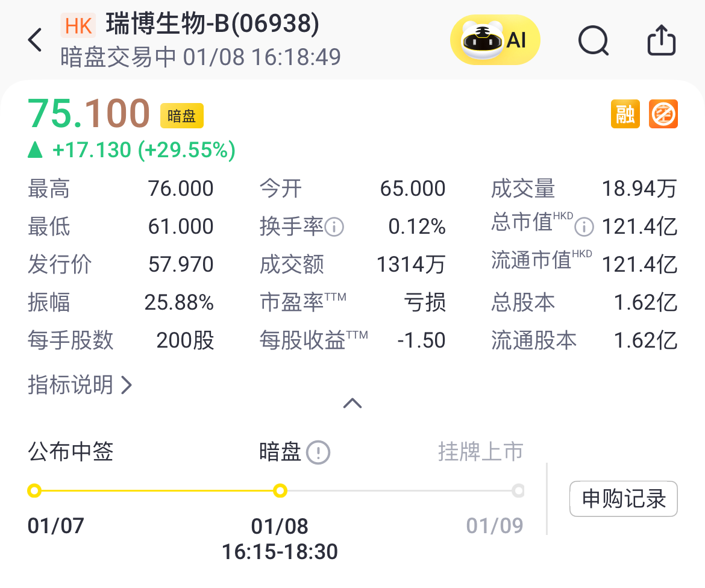705x588 pixels.
Task: Tap the HK market label badge
Action: (x=78, y=25)
